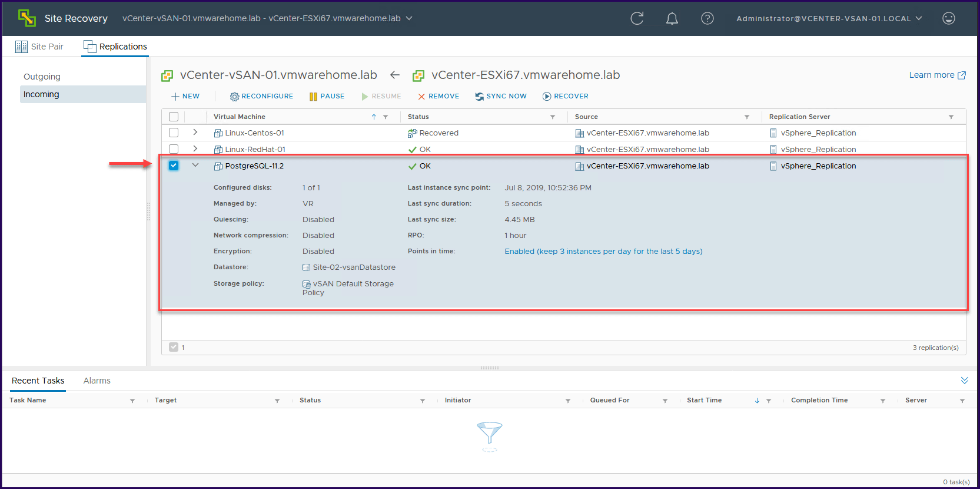This screenshot has width=980, height=489.
Task: Trigger SYNC NOW for the replication
Action: 501,96
